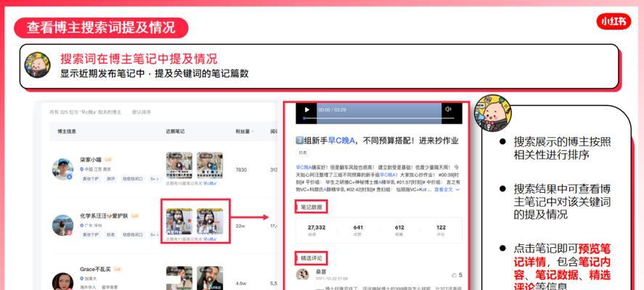Open 化学系汪汪爱护肤's profile avatar
The height and width of the screenshot is (290, 644).
click(63, 225)
